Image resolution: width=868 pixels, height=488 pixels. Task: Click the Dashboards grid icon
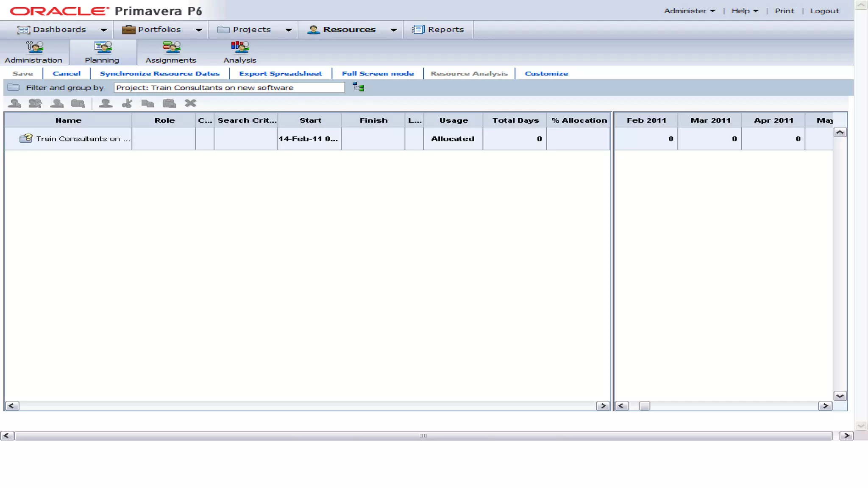23,30
